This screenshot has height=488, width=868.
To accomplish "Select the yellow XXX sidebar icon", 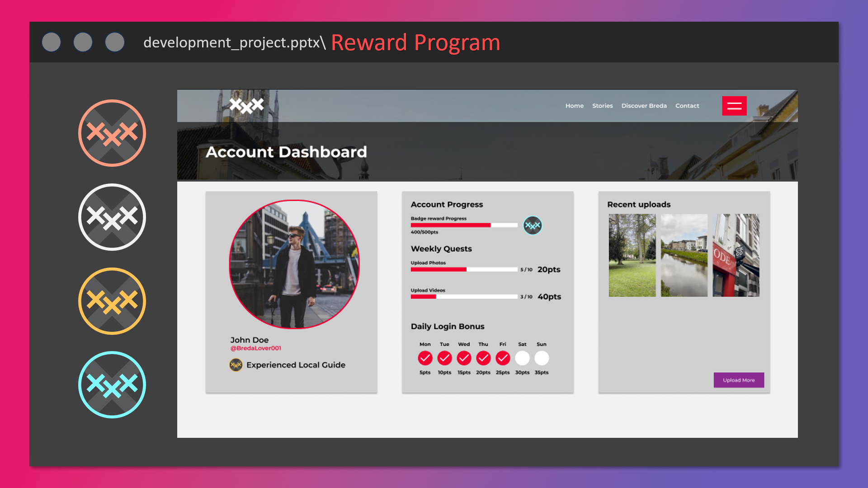I will click(112, 300).
